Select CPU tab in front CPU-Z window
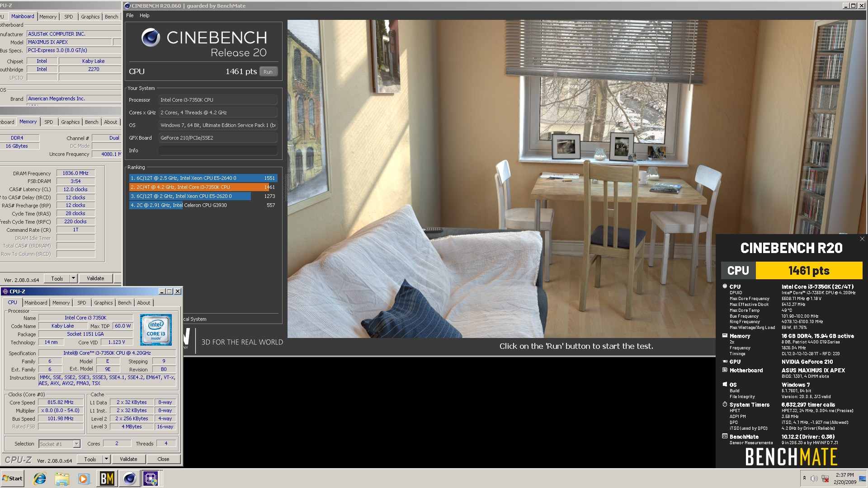The height and width of the screenshot is (488, 868). 13,302
